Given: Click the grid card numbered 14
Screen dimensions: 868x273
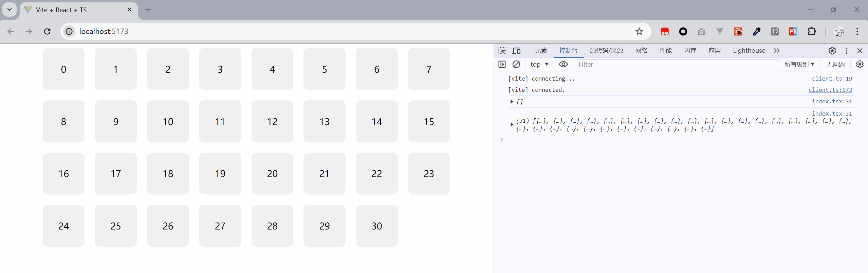Looking at the screenshot, I should (x=376, y=121).
